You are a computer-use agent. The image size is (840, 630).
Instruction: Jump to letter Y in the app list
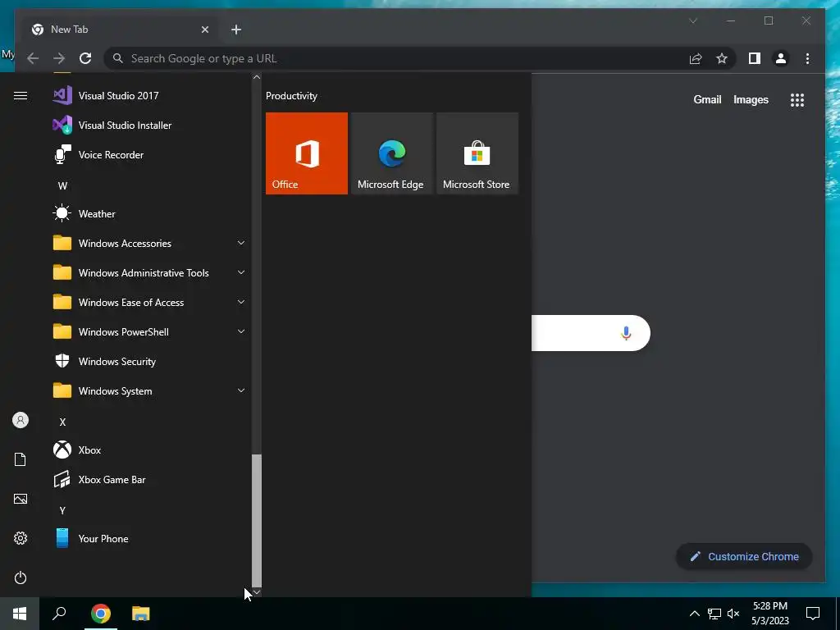tap(62, 510)
